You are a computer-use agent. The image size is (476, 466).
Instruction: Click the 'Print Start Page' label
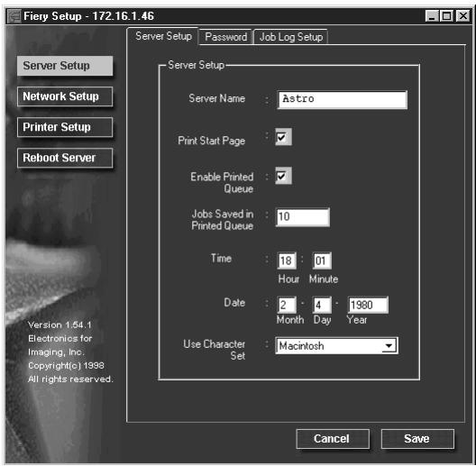(x=211, y=141)
